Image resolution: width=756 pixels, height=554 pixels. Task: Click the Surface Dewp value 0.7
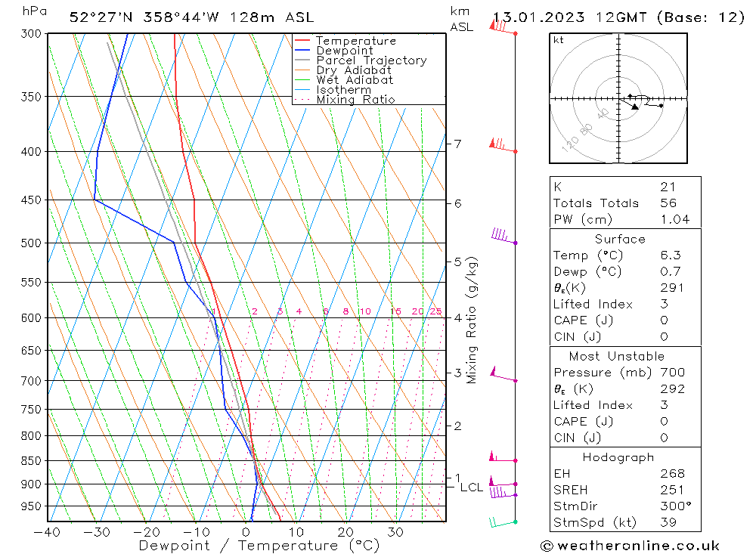click(x=671, y=271)
